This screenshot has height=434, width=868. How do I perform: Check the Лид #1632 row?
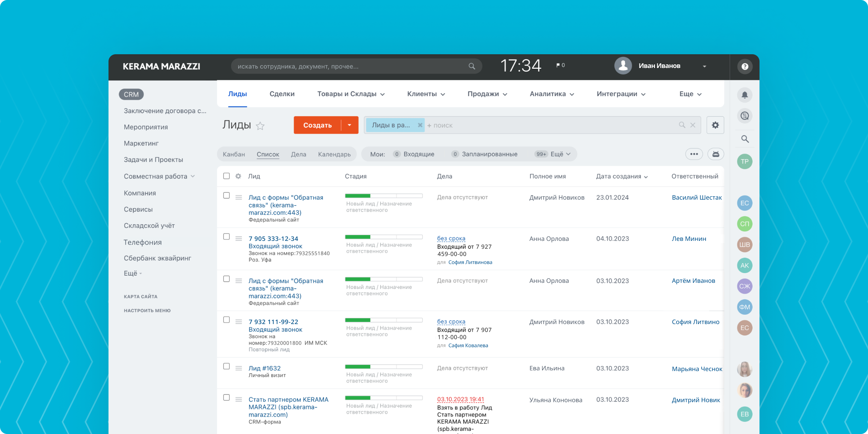(x=226, y=366)
